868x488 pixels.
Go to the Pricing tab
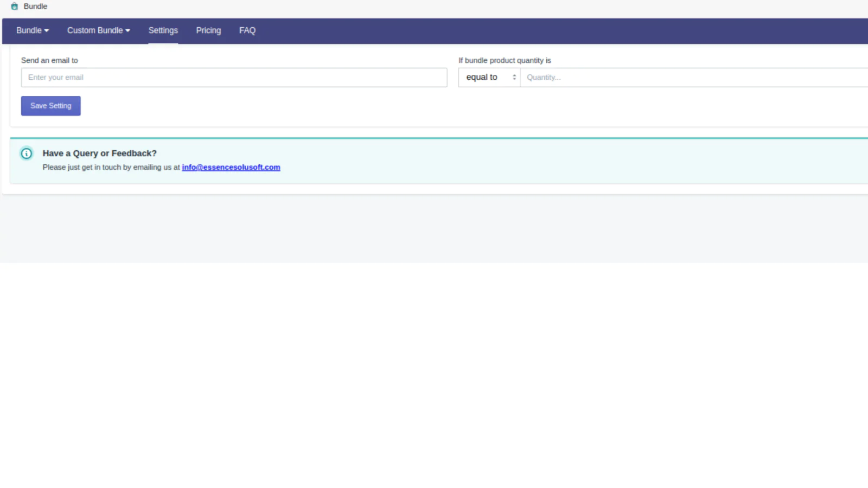click(x=208, y=30)
